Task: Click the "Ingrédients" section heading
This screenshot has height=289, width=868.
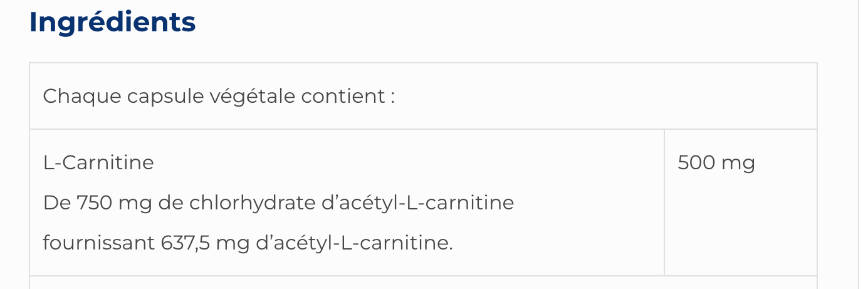Action: click(113, 23)
